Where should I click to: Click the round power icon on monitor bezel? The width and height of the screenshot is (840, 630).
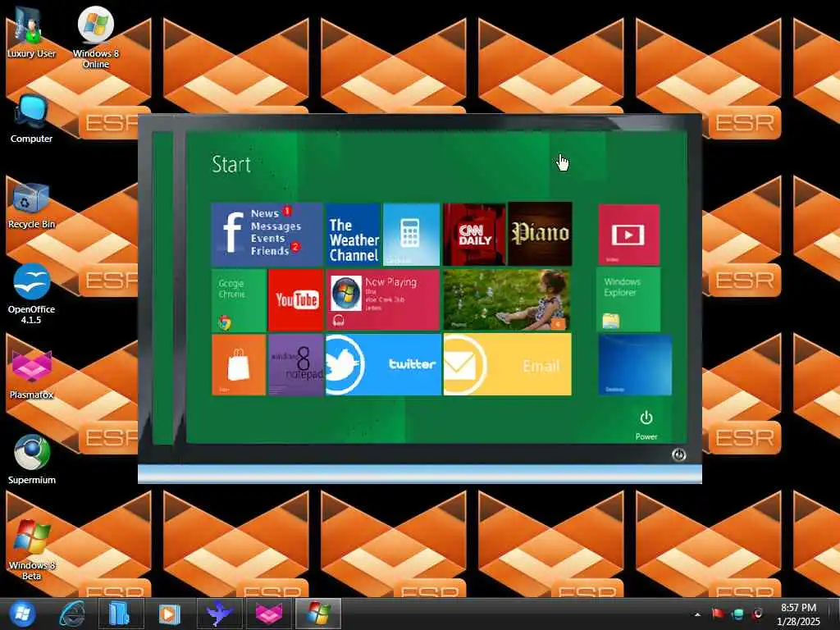tap(678, 454)
